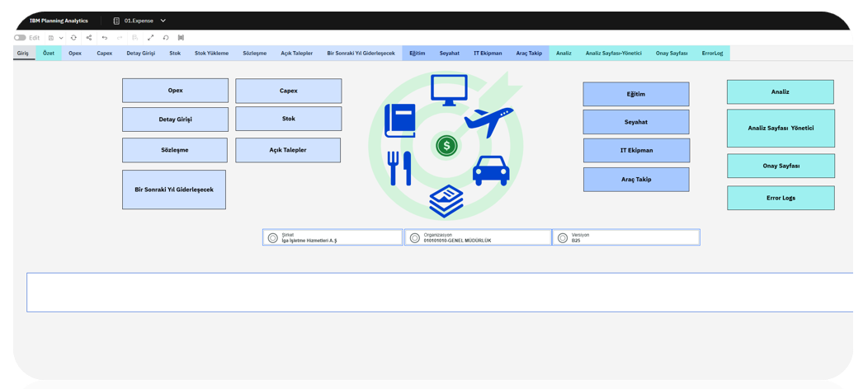868x389 pixels.
Task: Click the reset icon in toolbar
Action: [x=166, y=38]
